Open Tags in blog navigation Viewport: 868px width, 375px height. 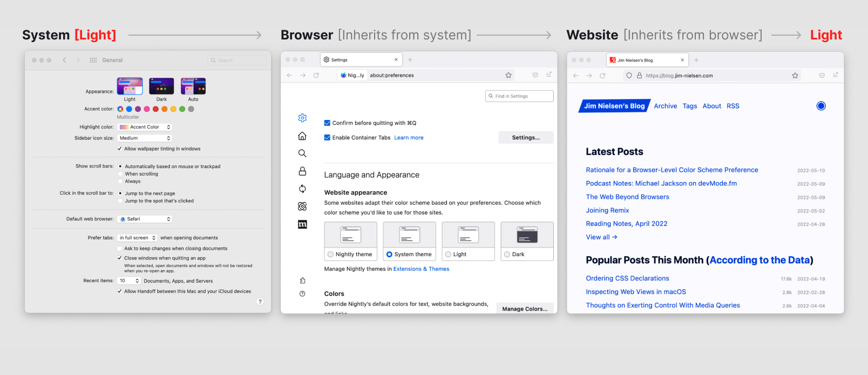(x=690, y=106)
